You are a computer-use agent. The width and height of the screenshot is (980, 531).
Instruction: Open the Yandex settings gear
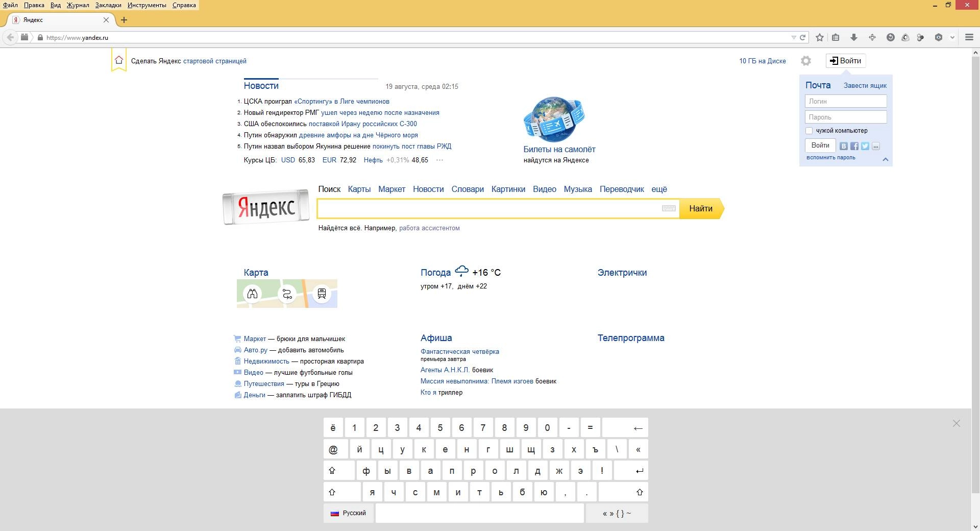tap(806, 61)
